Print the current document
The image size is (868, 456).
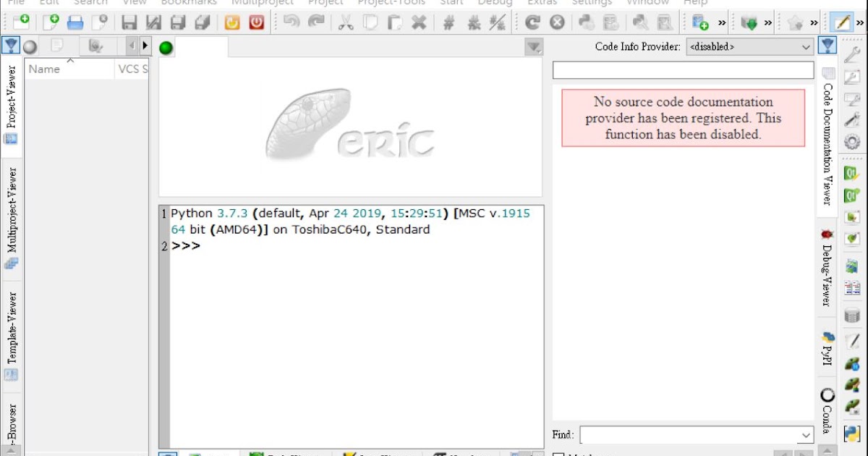coord(75,22)
